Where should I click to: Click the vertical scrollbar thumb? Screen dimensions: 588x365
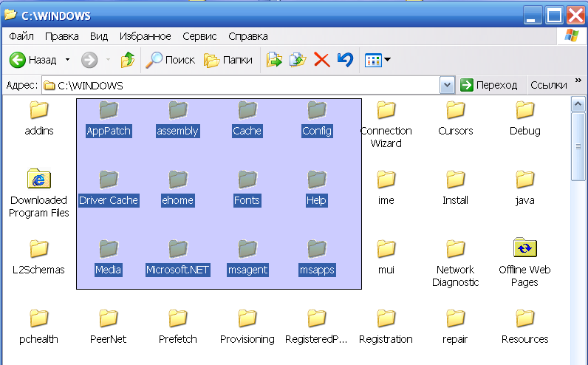pyautogui.click(x=578, y=146)
